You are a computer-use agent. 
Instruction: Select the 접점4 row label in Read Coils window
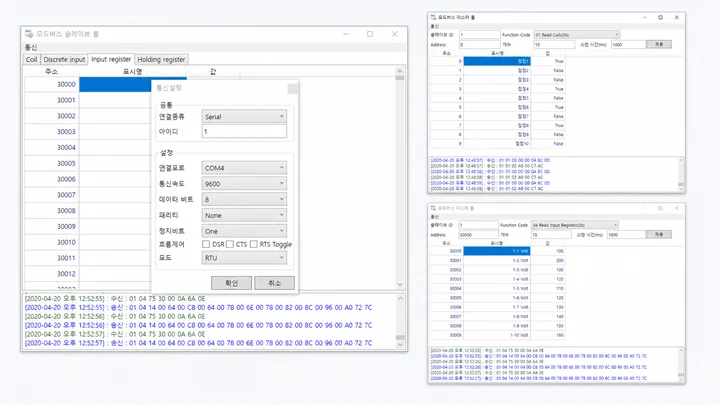[x=497, y=89]
